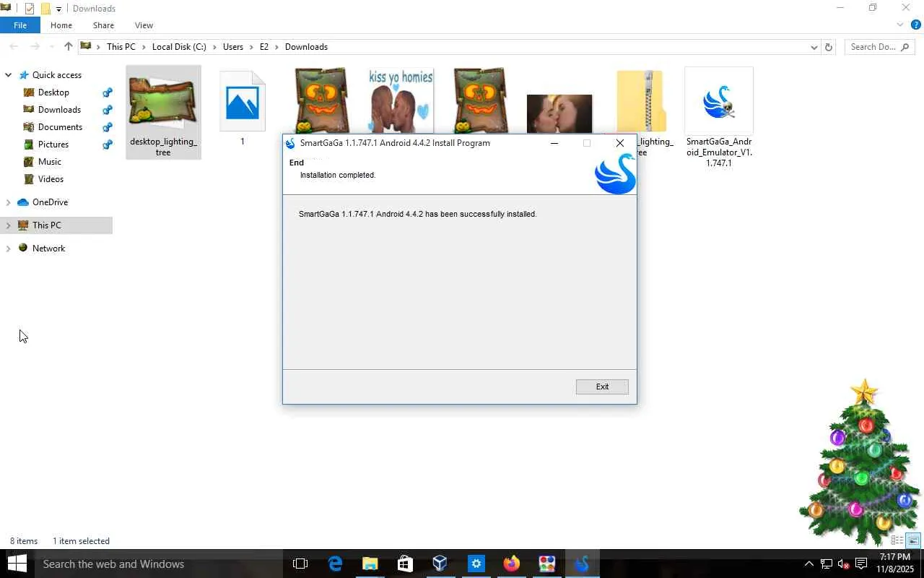Click the Properties icon in the title bar
This screenshot has height=578, width=924.
pos(30,9)
